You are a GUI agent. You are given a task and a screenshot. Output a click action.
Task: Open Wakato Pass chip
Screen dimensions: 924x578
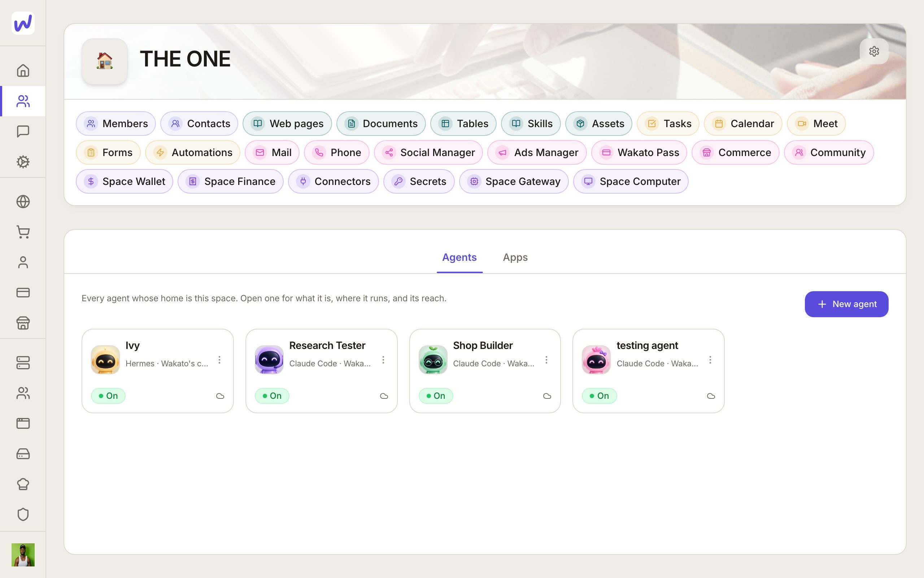click(x=639, y=152)
